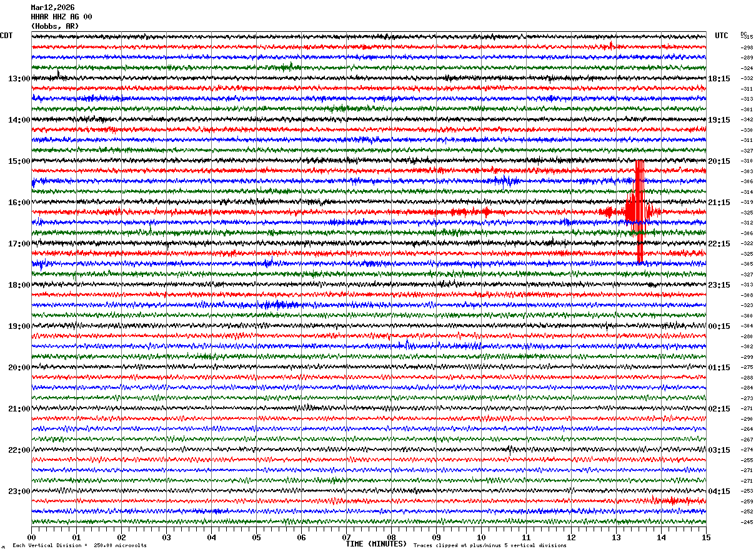Select the 05 minute mark on the time axis

pyautogui.click(x=256, y=538)
